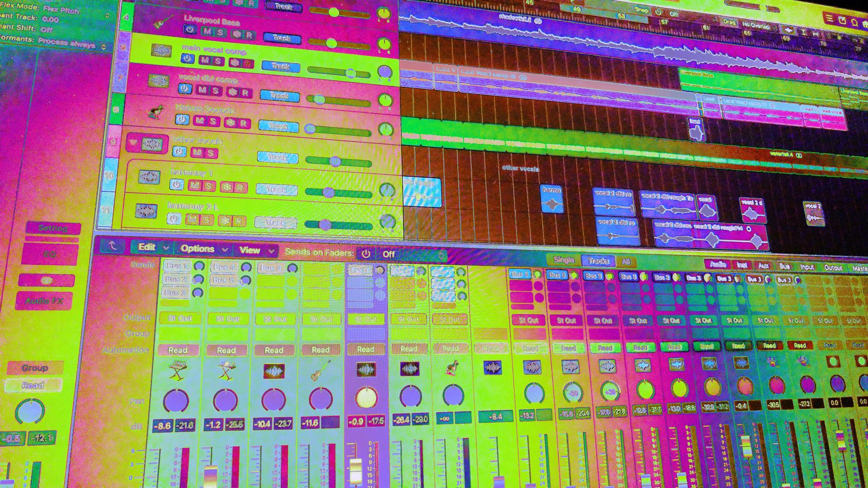This screenshot has width=868, height=488.
Task: Click the Pan knob on the inspector channel strip
Action: tap(29, 412)
